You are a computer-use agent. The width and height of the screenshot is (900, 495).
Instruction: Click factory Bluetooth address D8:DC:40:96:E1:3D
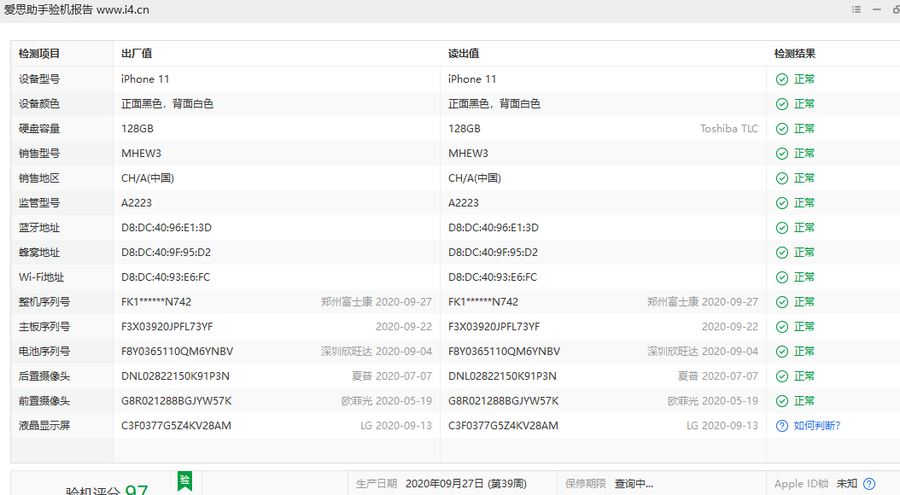click(x=166, y=227)
